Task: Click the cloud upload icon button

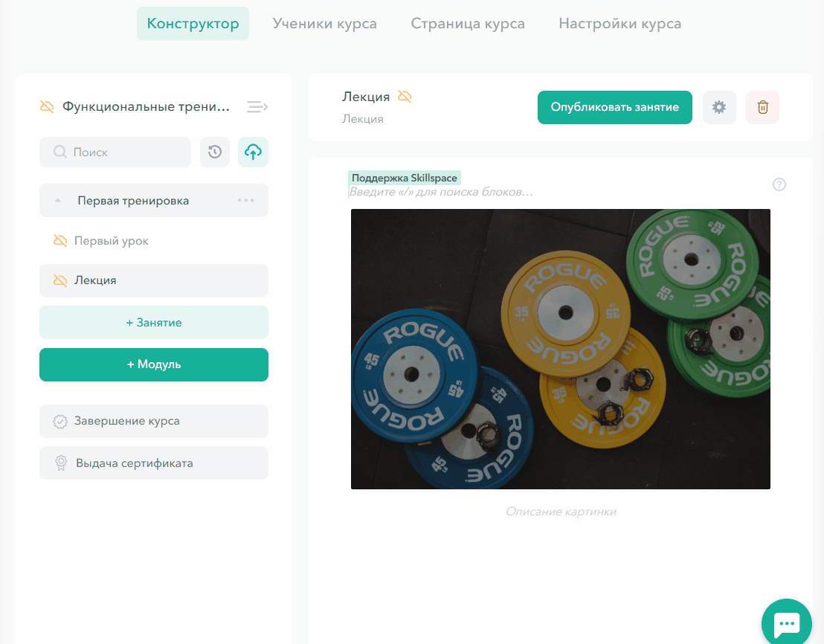Action: click(253, 152)
